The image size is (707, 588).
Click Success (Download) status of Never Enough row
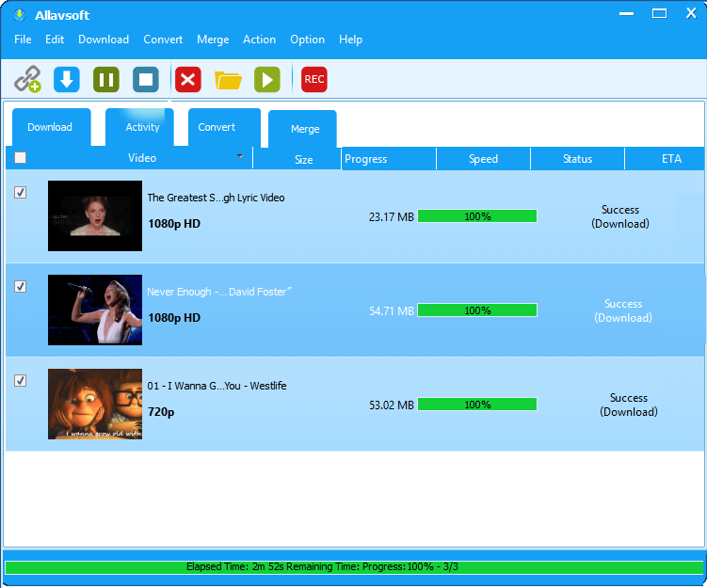click(623, 310)
